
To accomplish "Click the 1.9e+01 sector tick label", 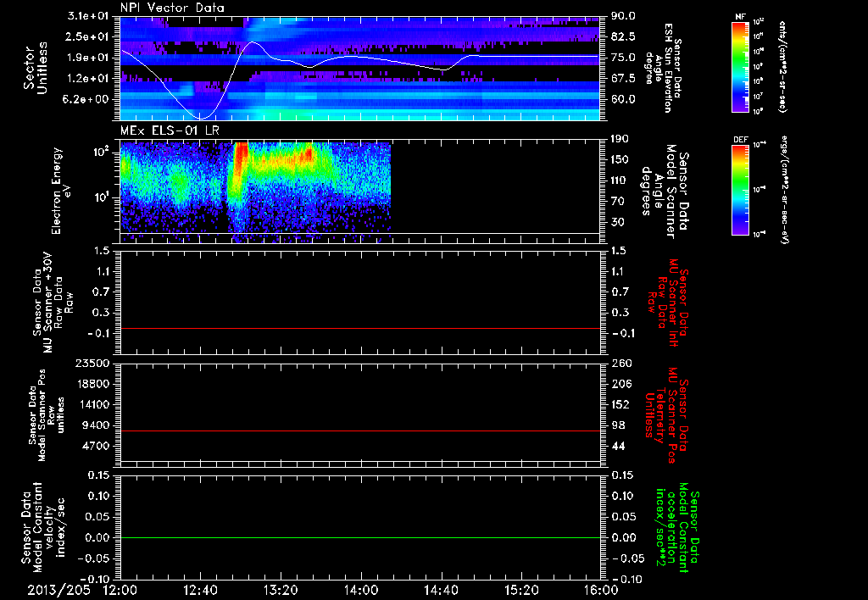I will tap(89, 58).
